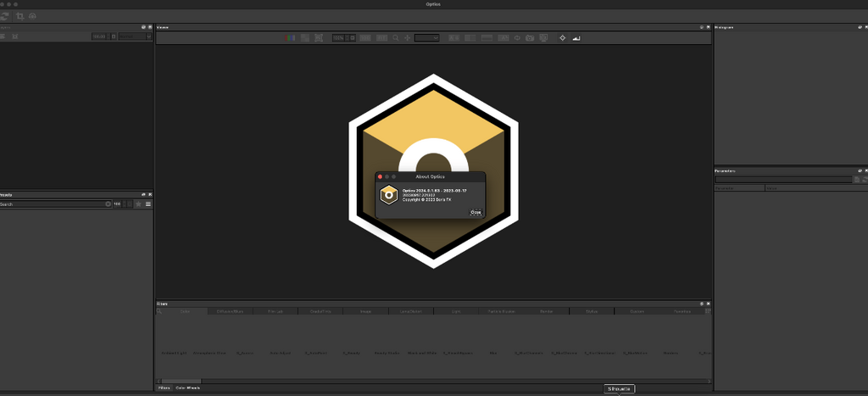
Task: Select the Stylize filter tab
Action: (x=592, y=311)
